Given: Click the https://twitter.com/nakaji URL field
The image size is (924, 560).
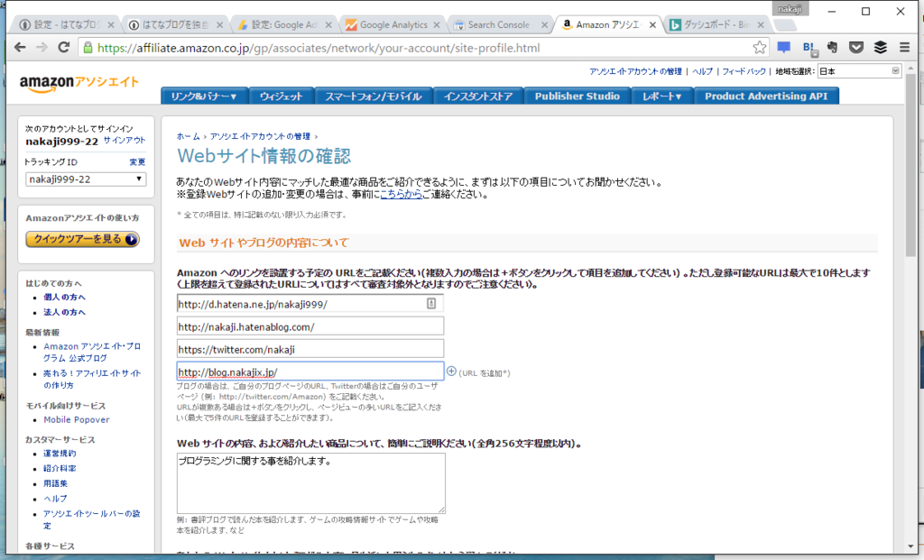Looking at the screenshot, I should [310, 349].
